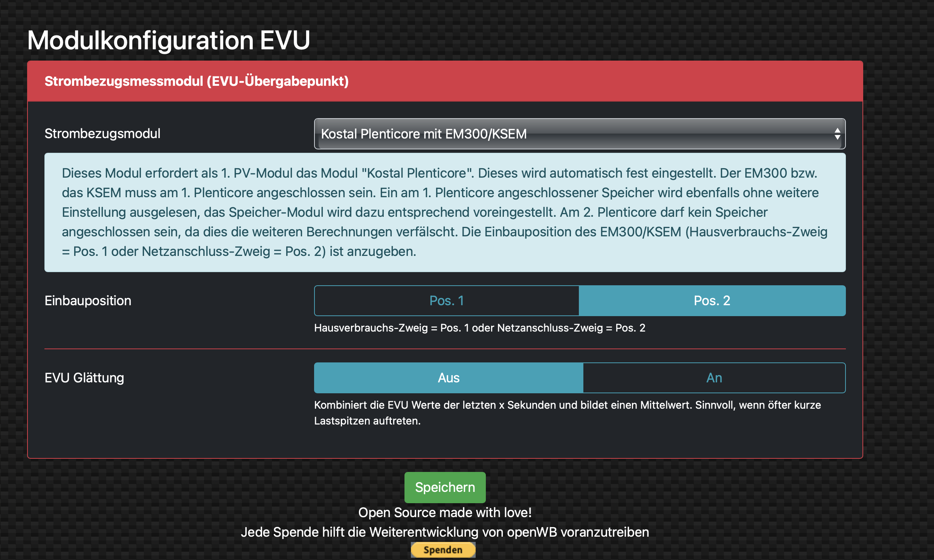Image resolution: width=934 pixels, height=560 pixels.
Task: Click the Strombezugsmodul field label
Action: (x=102, y=134)
